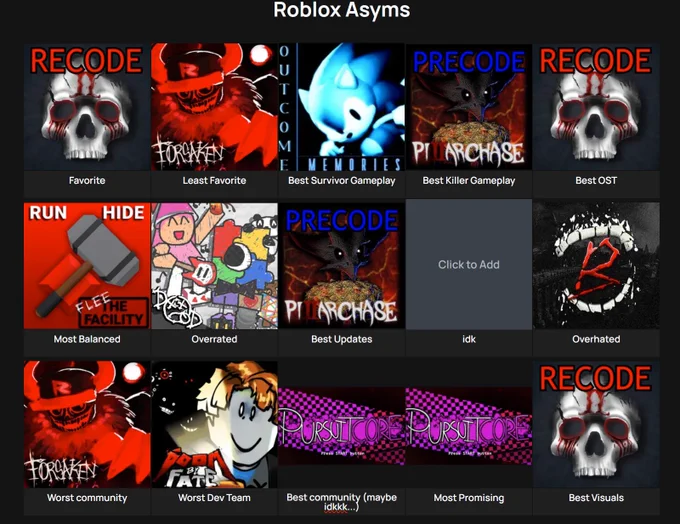Click the 'idk' caption
The height and width of the screenshot is (524, 680).
pyautogui.click(x=469, y=339)
